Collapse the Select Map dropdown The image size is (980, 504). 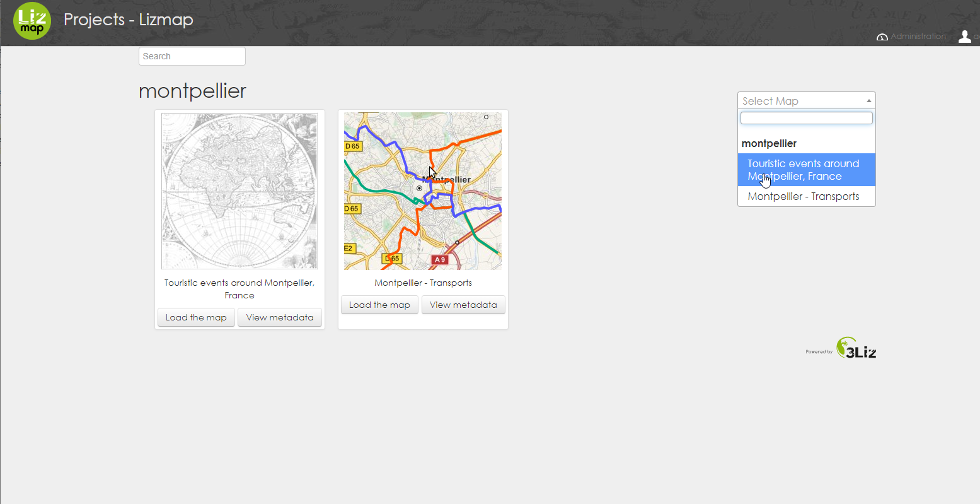pos(807,101)
